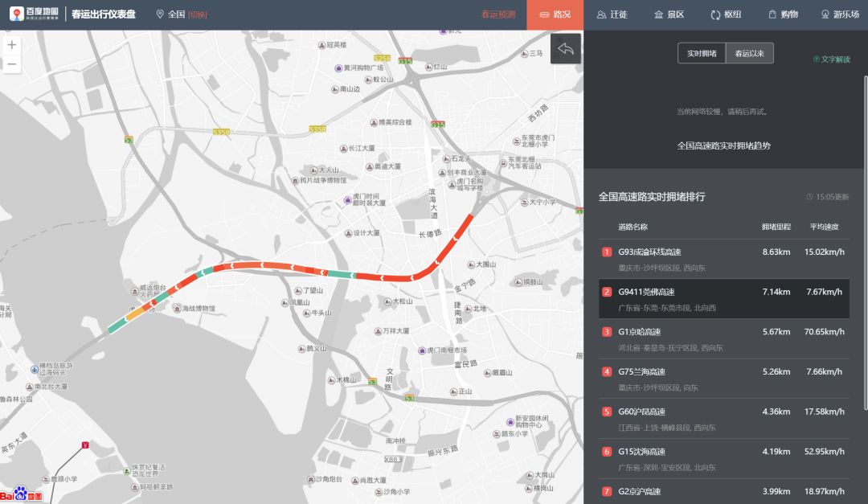Open the 购物 tab
The width and height of the screenshot is (868, 504).
tap(783, 14)
